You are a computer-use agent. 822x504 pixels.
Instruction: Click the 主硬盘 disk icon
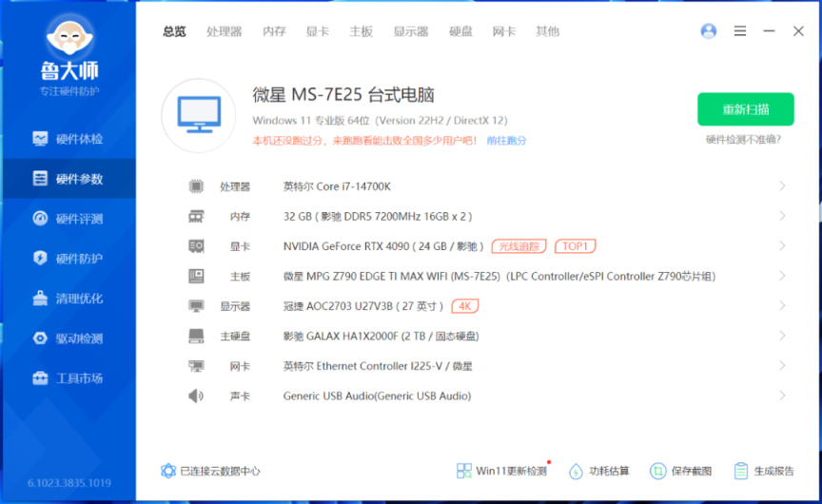[x=196, y=336]
